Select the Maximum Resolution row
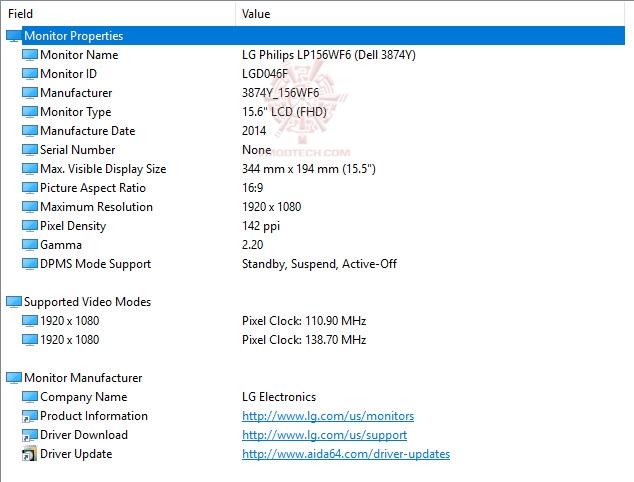The image size is (634, 482). point(96,207)
